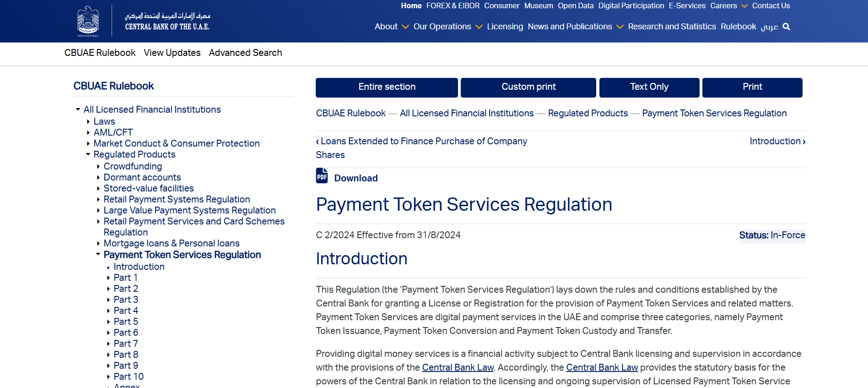Image resolution: width=868 pixels, height=388 pixels.
Task: Go to next section Introduction link
Action: tap(777, 141)
